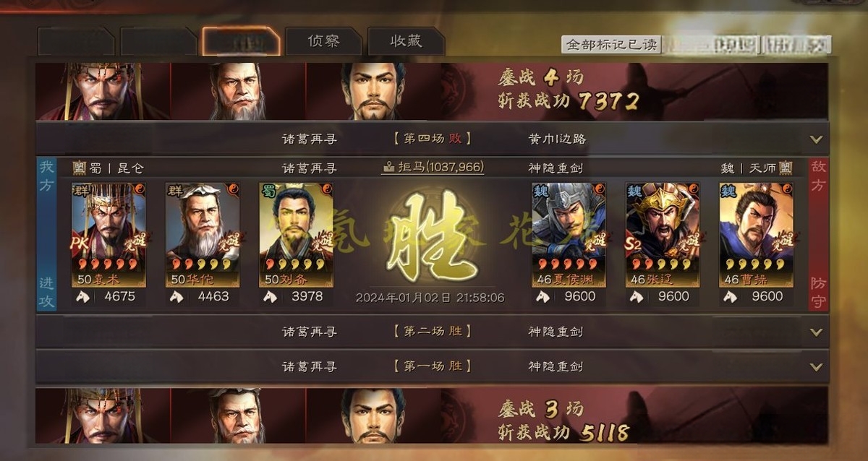
Task: Click cavalry troop icon beside 3978
Action: point(271,296)
